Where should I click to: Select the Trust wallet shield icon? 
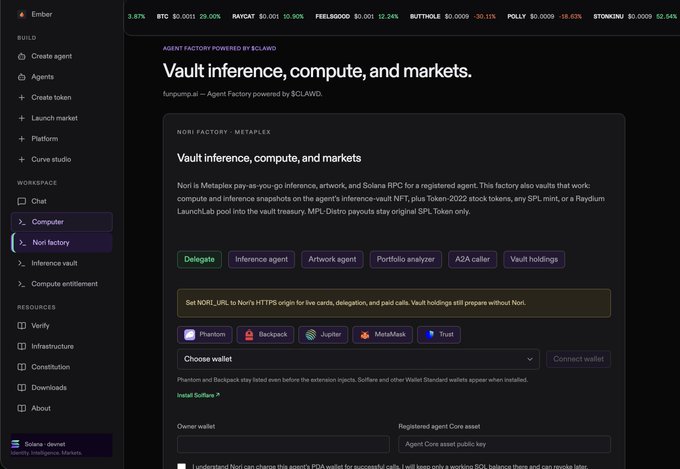pyautogui.click(x=429, y=335)
